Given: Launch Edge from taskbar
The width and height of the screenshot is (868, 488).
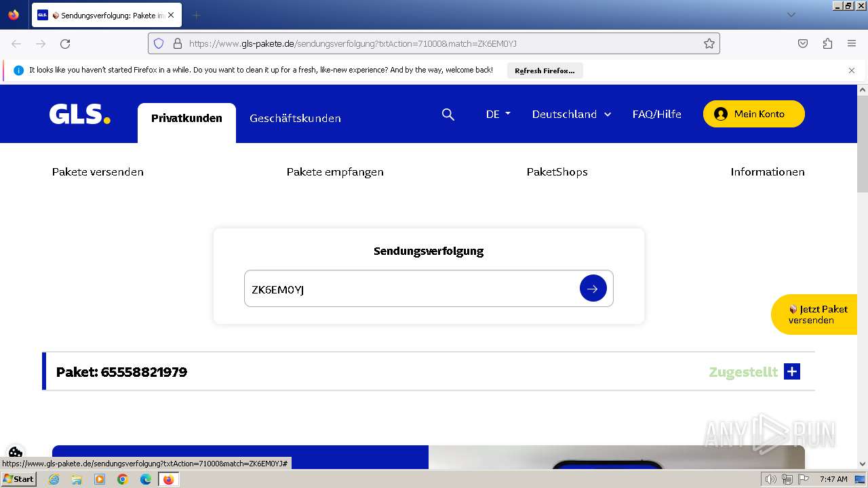Looking at the screenshot, I should click(x=146, y=479).
